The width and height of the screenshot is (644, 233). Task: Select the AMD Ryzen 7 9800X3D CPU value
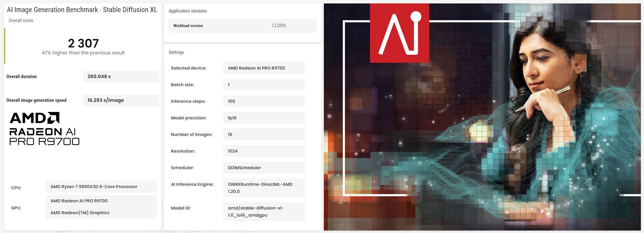(x=101, y=187)
